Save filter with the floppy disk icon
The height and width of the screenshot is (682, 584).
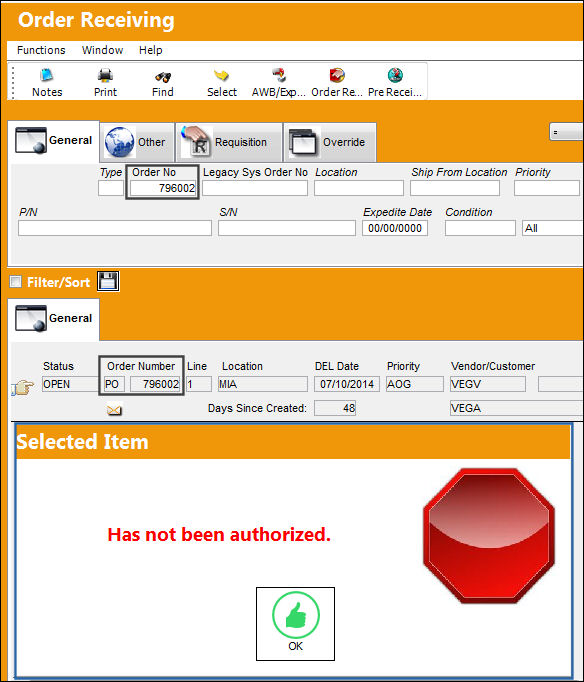point(108,281)
